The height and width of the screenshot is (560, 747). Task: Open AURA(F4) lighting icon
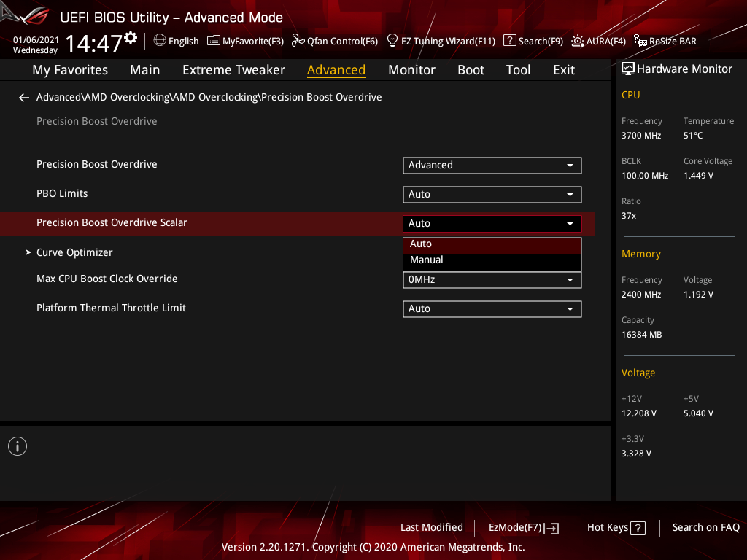tap(578, 41)
